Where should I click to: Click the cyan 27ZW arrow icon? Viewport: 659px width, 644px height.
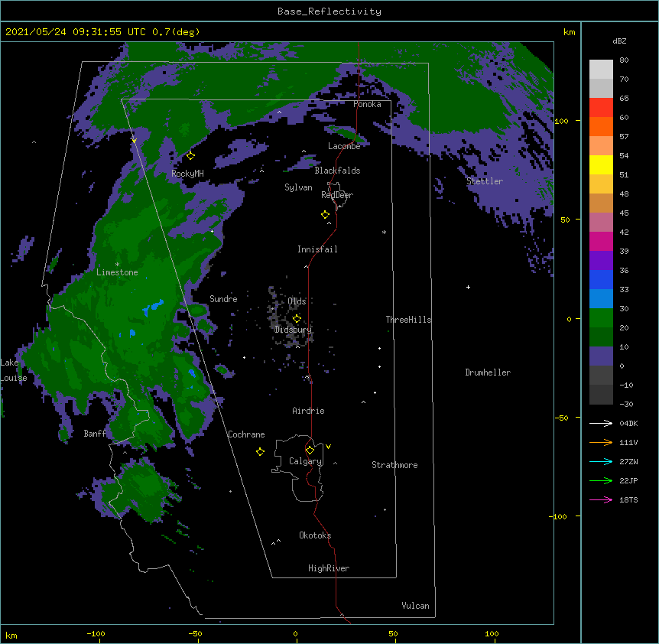click(601, 461)
